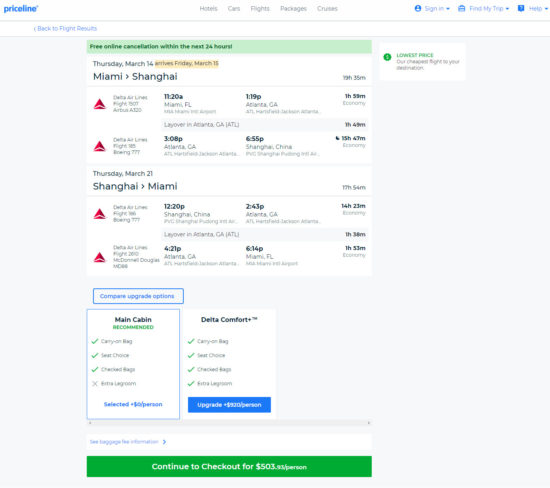The image size is (550, 488).
Task: Click the scrollbar left arrow under fare cards
Action: pos(90,423)
